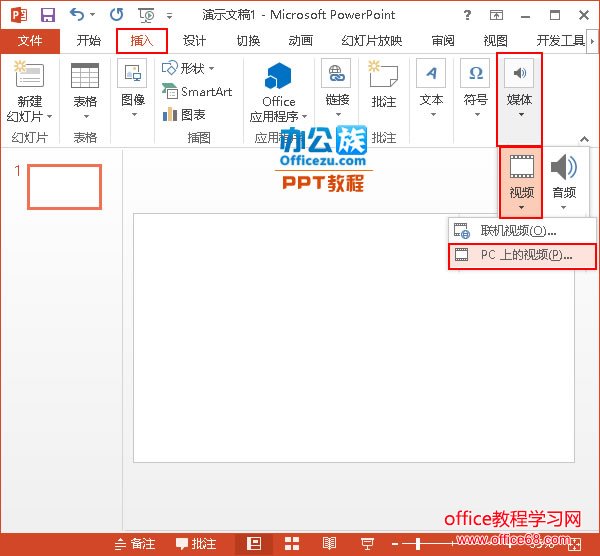This screenshot has height=556, width=600.
Task: Click the Office apps (应用程序) icon
Action: pyautogui.click(x=278, y=77)
